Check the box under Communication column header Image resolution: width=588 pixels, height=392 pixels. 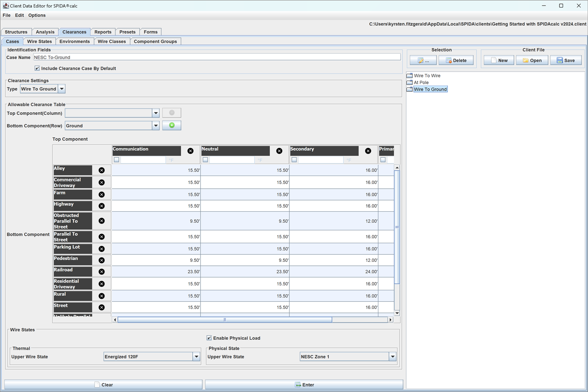coord(117,160)
